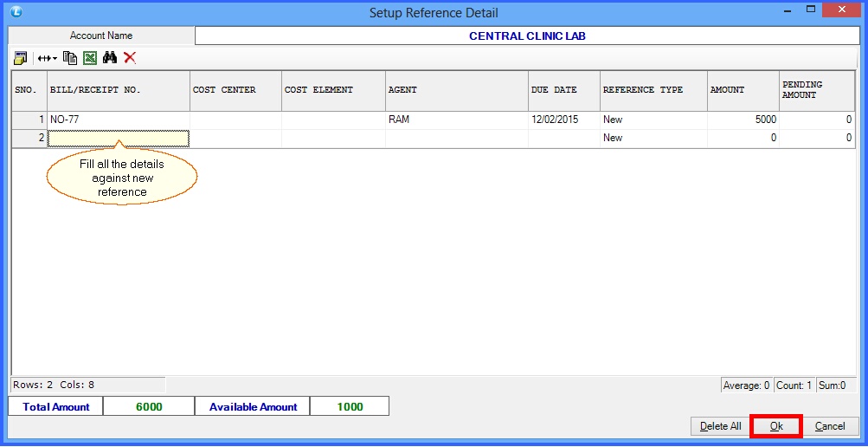The height and width of the screenshot is (447, 868).
Task: Click Cost Center cell in row 1
Action: click(235, 120)
